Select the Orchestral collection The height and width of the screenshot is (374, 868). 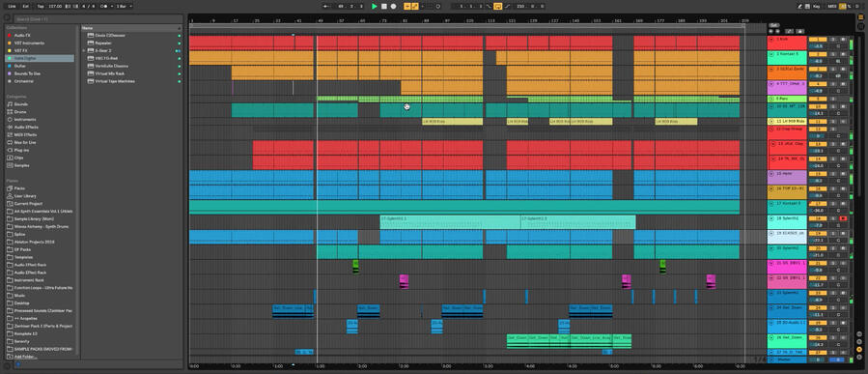[x=23, y=81]
